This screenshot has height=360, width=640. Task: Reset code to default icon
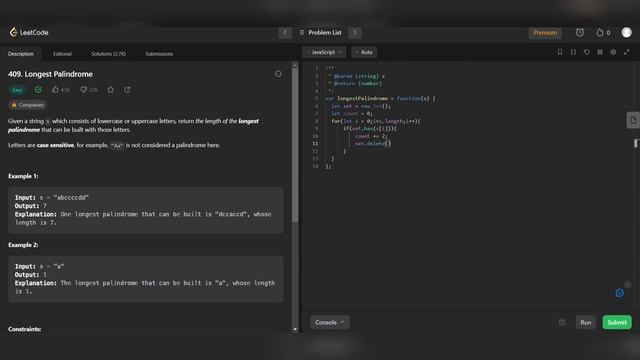point(587,52)
